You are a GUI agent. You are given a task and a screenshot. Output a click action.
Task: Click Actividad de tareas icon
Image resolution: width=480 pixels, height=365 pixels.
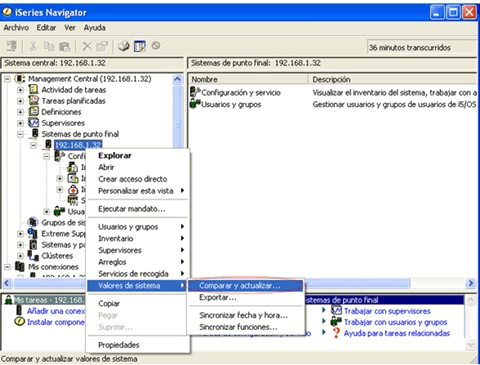[x=33, y=90]
